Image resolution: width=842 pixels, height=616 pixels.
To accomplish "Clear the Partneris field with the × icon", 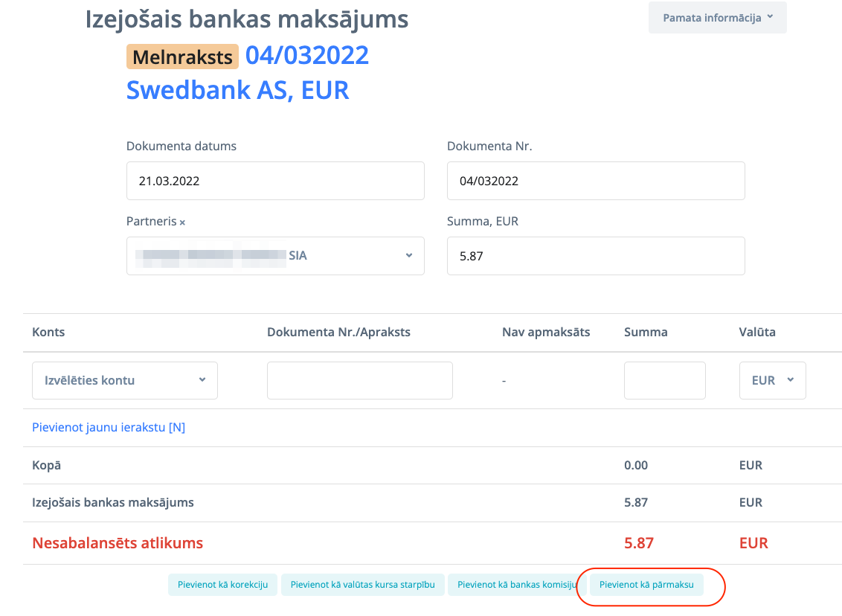I will click(x=182, y=222).
